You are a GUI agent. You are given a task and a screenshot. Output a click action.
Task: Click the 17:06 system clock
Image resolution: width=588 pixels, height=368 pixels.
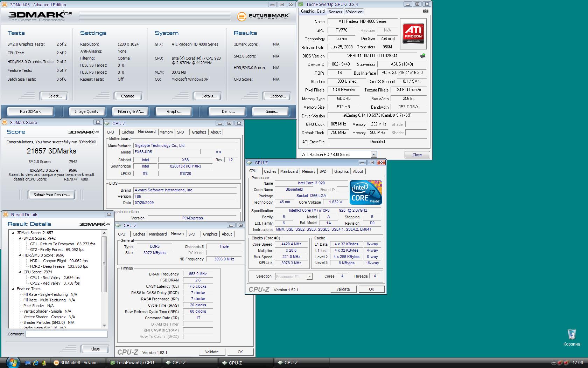pyautogui.click(x=578, y=363)
